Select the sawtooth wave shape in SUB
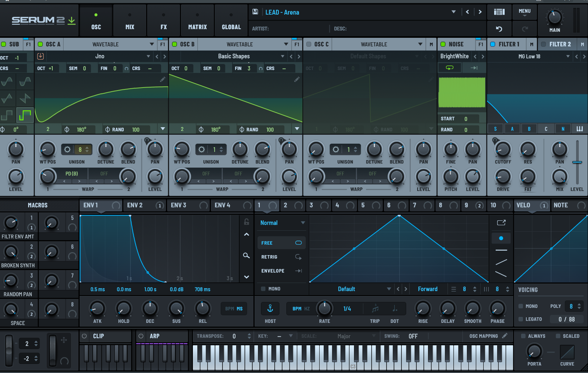The height and width of the screenshot is (373, 588). coord(25,98)
